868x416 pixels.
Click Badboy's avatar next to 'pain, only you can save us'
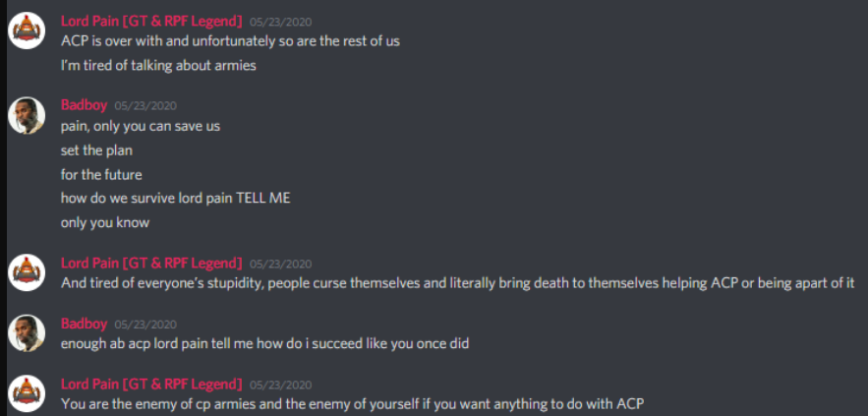point(27,115)
